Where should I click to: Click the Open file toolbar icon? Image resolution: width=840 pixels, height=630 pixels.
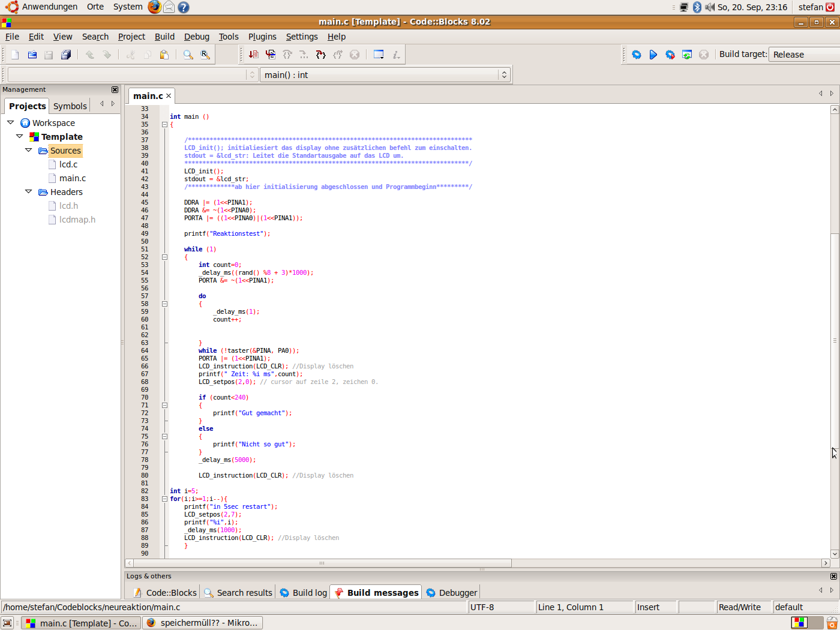pos(32,55)
